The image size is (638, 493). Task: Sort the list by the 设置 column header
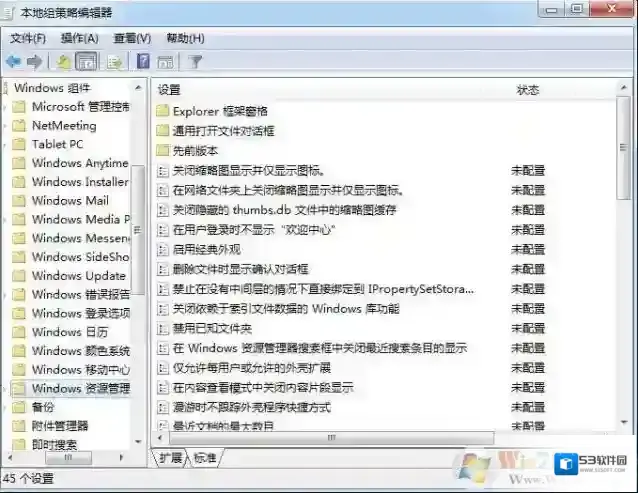(x=169, y=90)
